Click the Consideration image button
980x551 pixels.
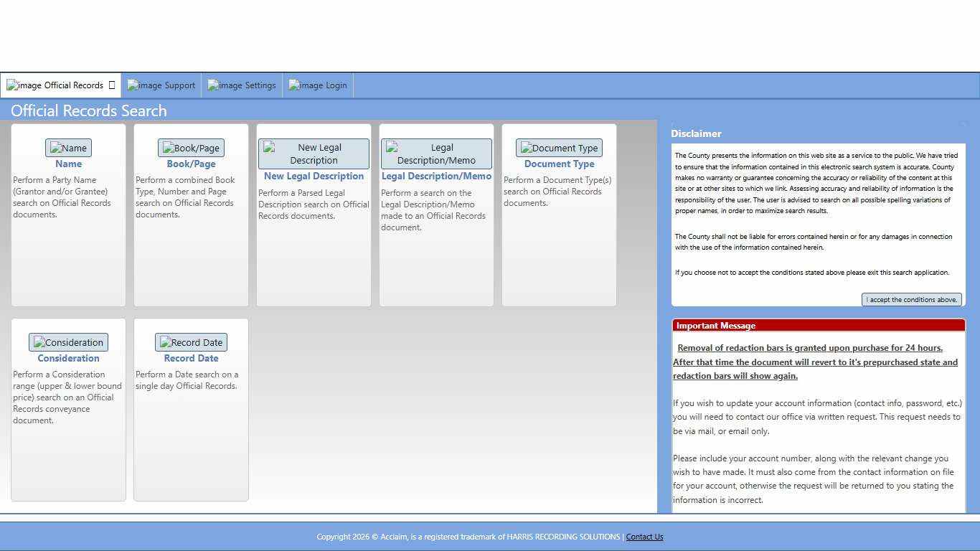68,342
